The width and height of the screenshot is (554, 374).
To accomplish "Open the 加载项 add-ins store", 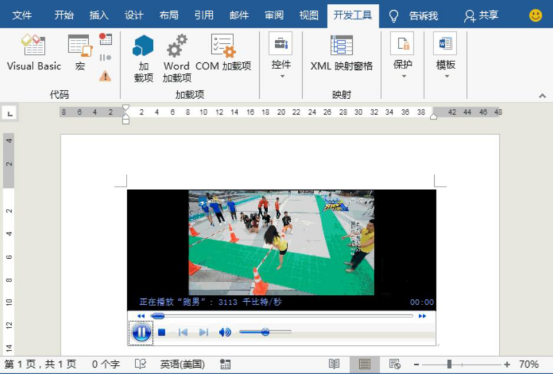I will [143, 58].
